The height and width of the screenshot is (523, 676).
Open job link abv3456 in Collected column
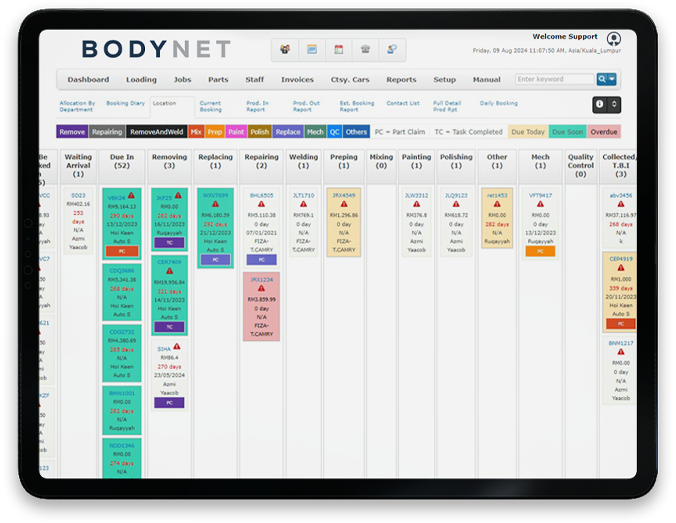point(621,195)
